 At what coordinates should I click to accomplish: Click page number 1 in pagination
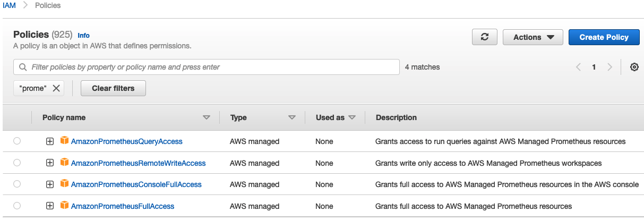[x=594, y=67]
